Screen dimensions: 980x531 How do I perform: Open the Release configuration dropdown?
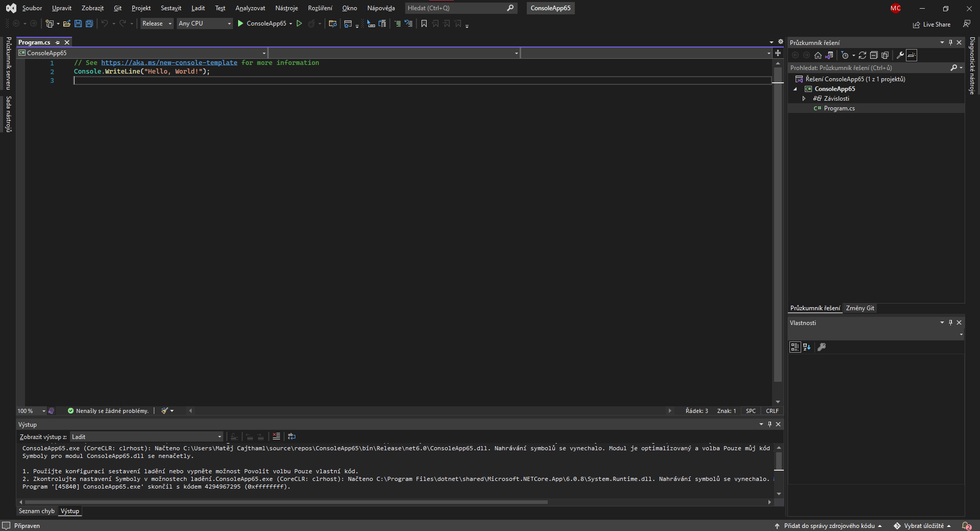[157, 24]
